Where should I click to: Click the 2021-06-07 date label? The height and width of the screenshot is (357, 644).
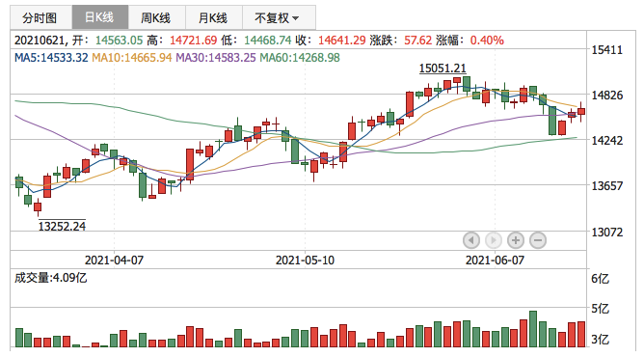[495, 261]
